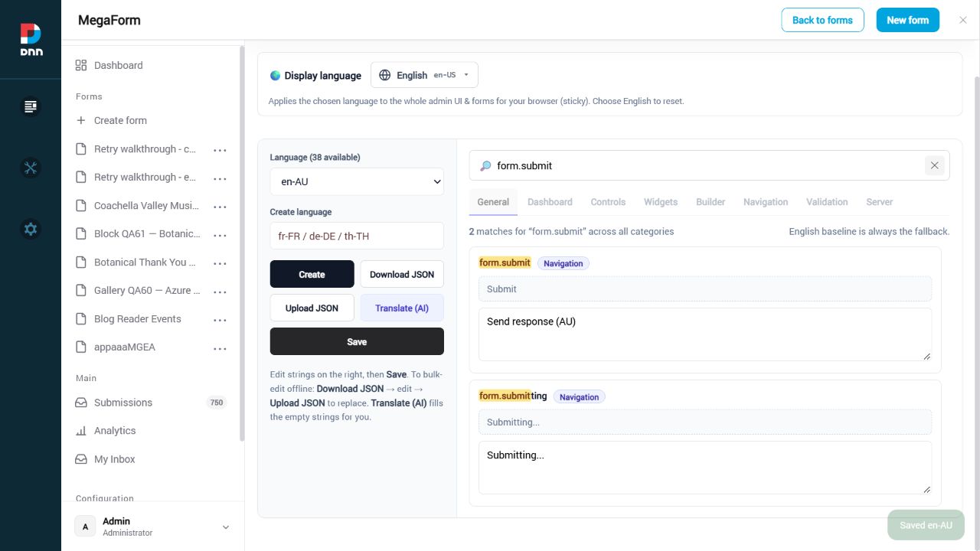
Task: Open the en-AU language select
Action: coord(357,182)
